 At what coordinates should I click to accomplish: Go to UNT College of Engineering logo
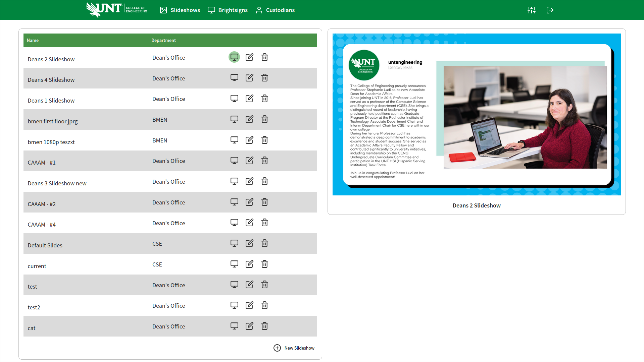pos(116,10)
